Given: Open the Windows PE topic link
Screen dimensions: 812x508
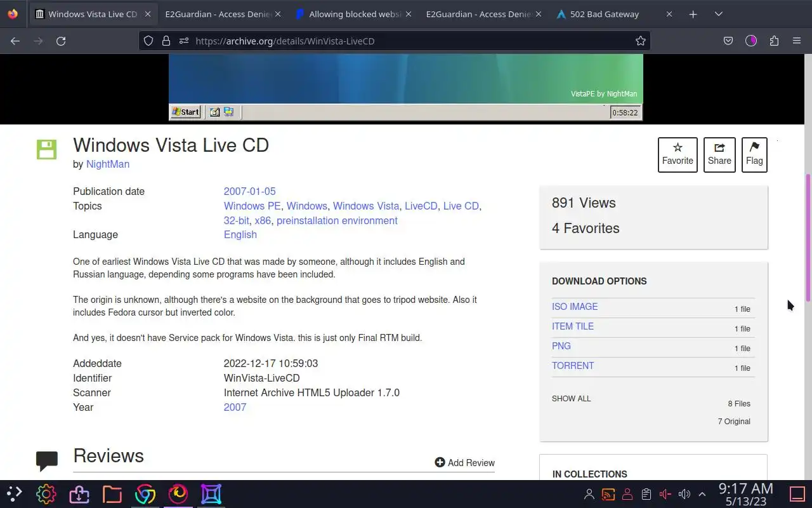Looking at the screenshot, I should coord(252,206).
